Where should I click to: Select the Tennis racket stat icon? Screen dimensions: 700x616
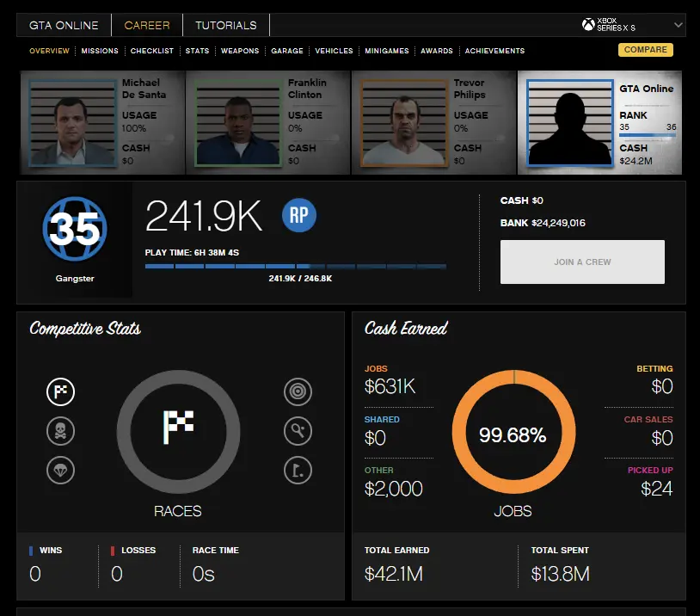(298, 431)
